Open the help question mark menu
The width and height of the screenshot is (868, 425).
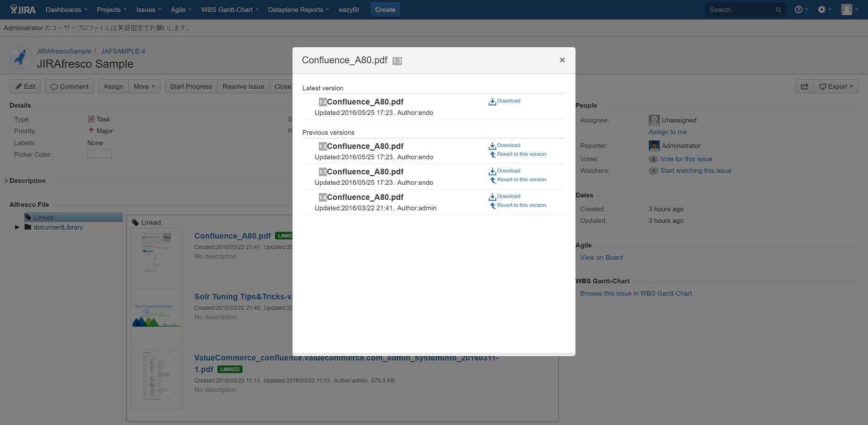[x=801, y=9]
